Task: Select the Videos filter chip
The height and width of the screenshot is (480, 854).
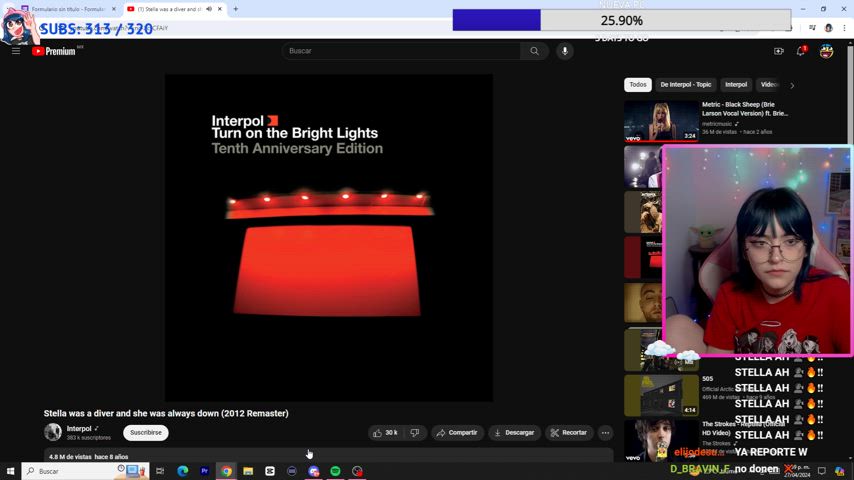Action: point(769,84)
